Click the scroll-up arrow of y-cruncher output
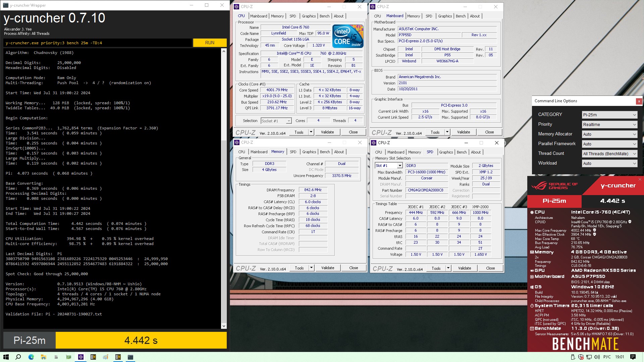 point(224,51)
